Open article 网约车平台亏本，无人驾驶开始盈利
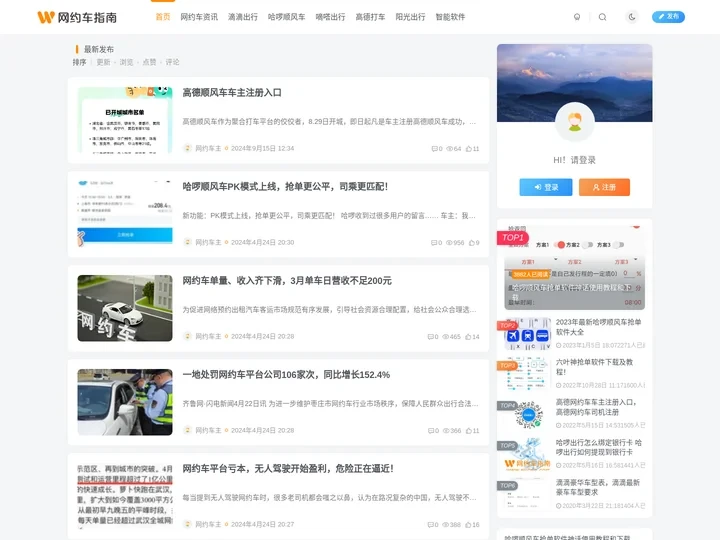 (x=288, y=468)
